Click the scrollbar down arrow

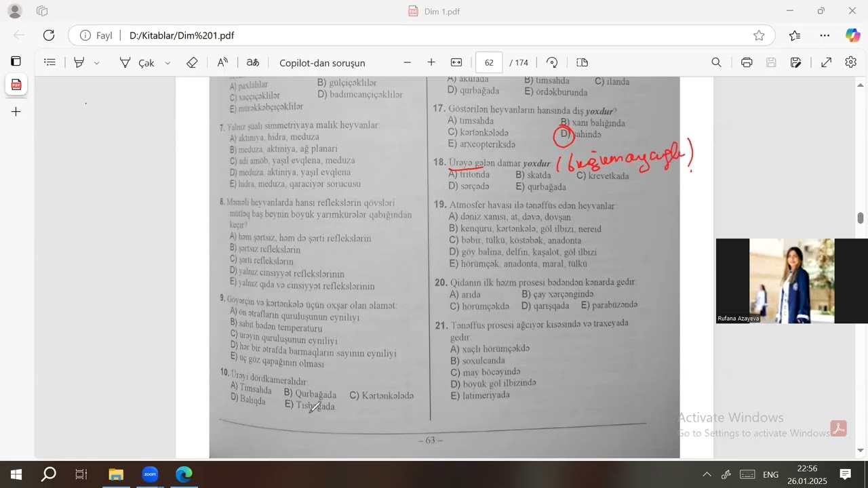(x=861, y=451)
